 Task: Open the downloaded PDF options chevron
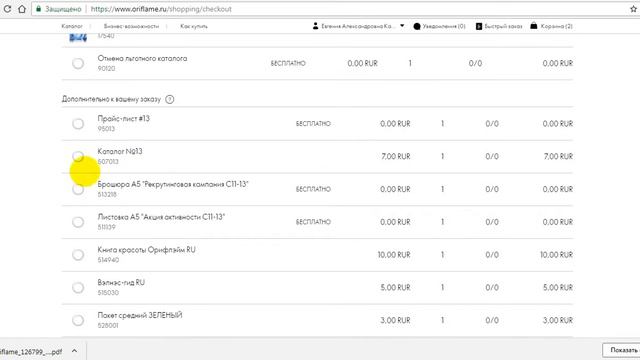pyautogui.click(x=74, y=351)
